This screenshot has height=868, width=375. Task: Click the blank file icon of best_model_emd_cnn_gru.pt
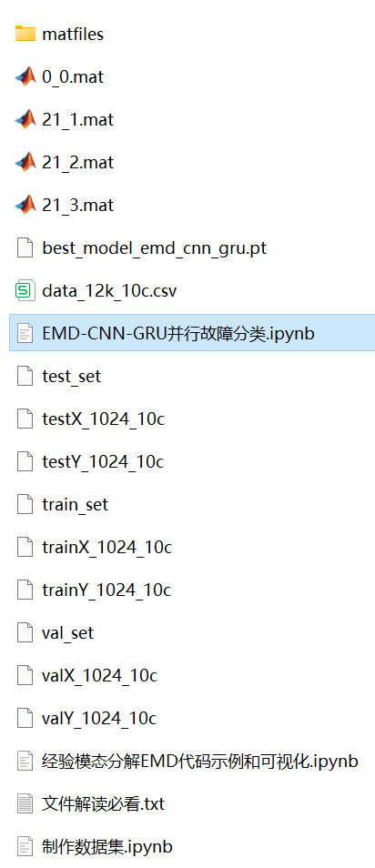pos(25,247)
